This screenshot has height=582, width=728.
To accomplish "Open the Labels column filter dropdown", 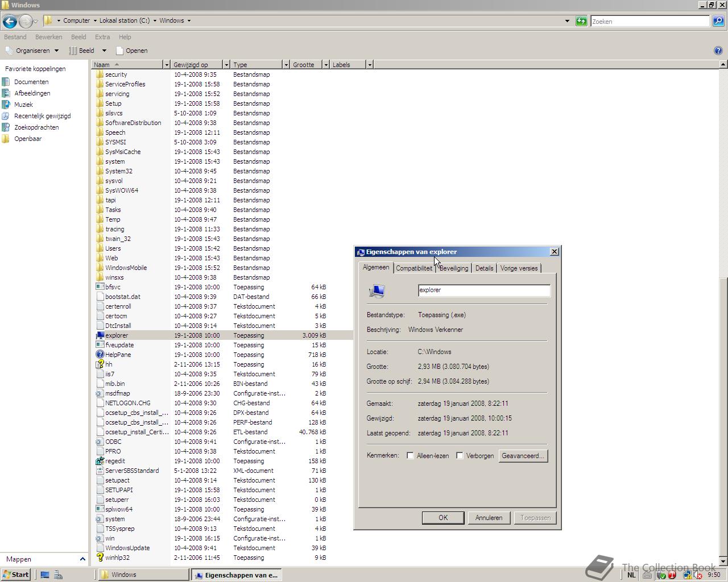I will (369, 65).
